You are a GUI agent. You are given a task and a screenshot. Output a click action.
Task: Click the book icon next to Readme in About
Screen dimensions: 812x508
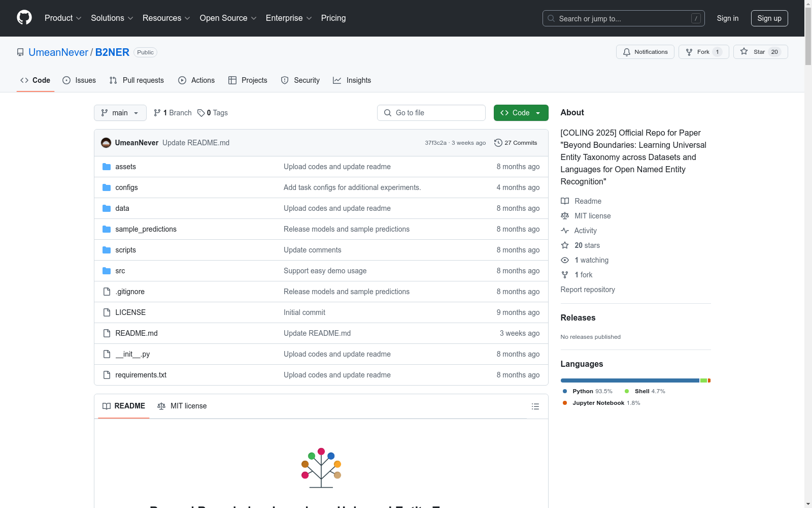point(565,201)
